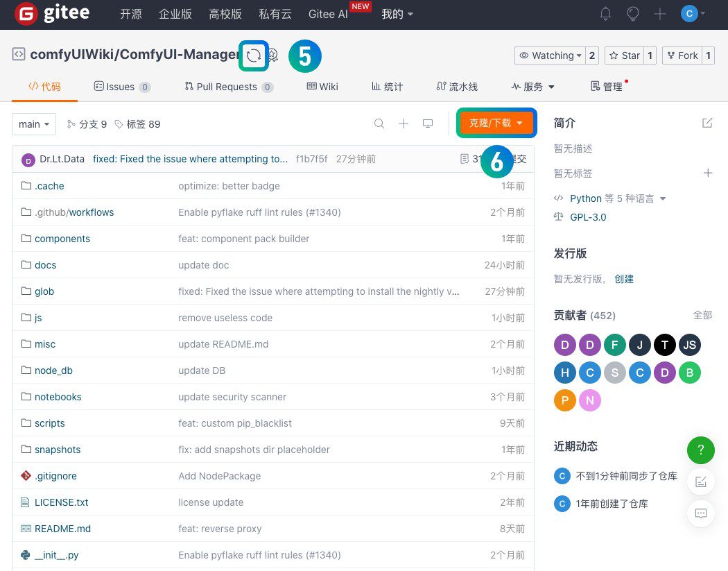This screenshot has width=728, height=571.
Task: Click the pink N contributor avatar
Action: [x=589, y=400]
